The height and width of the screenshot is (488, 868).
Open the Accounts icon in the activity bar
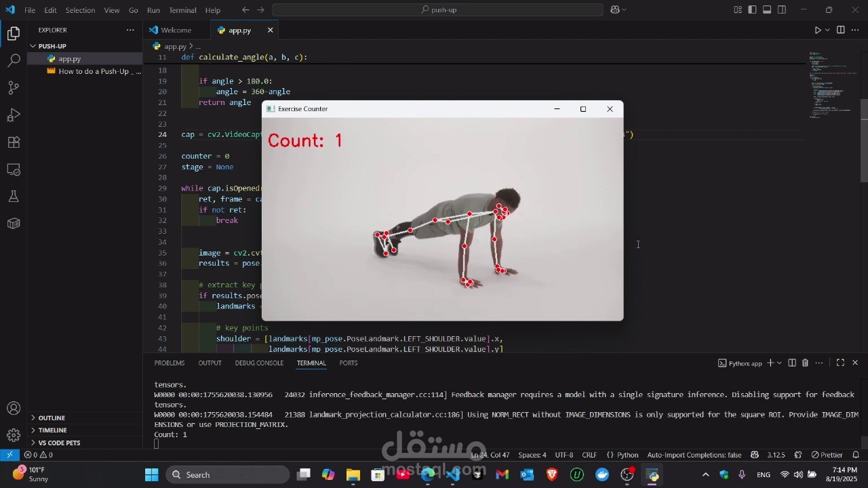[x=14, y=408]
